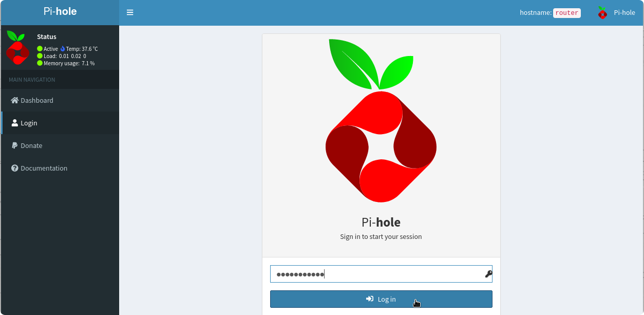Open the Pi-hole menu label in the top bar
This screenshot has width=644, height=315.
tap(624, 13)
